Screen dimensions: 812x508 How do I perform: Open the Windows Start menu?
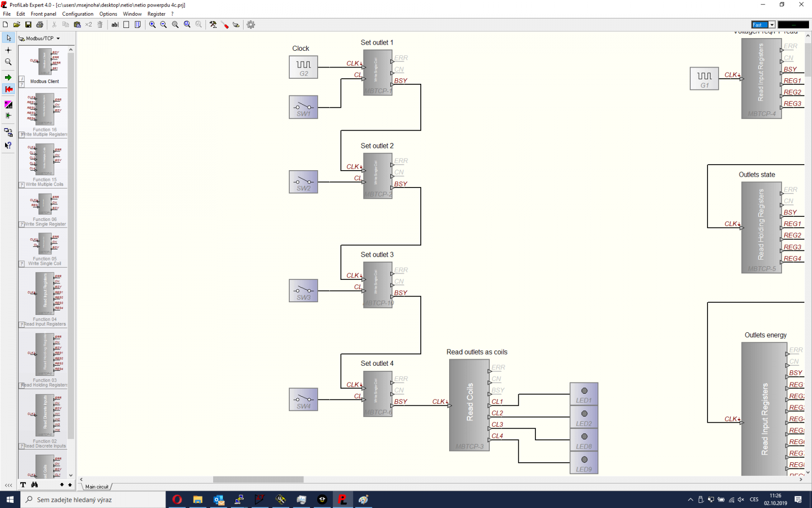[x=10, y=499]
